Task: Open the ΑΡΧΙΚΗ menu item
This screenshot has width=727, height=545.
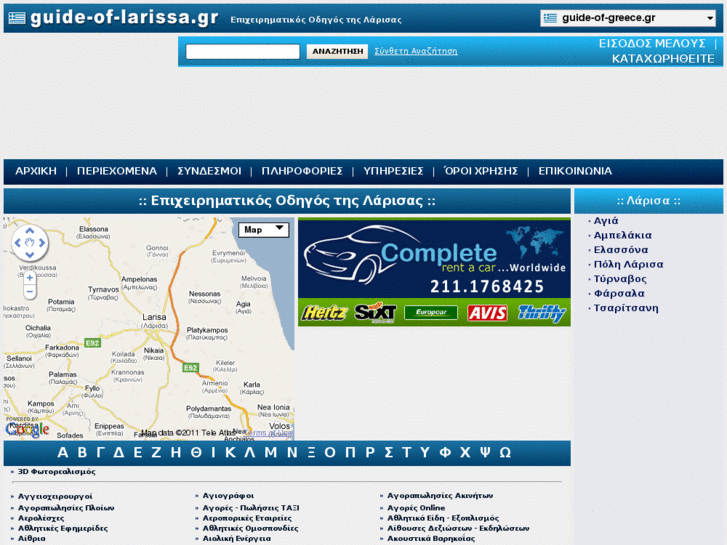Action: (x=36, y=171)
